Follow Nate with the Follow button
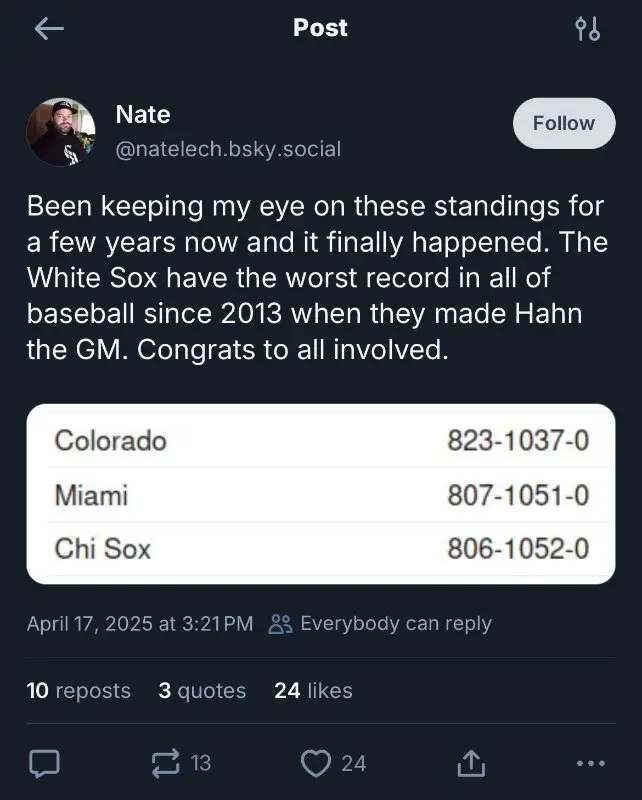642x800 pixels. coord(563,123)
